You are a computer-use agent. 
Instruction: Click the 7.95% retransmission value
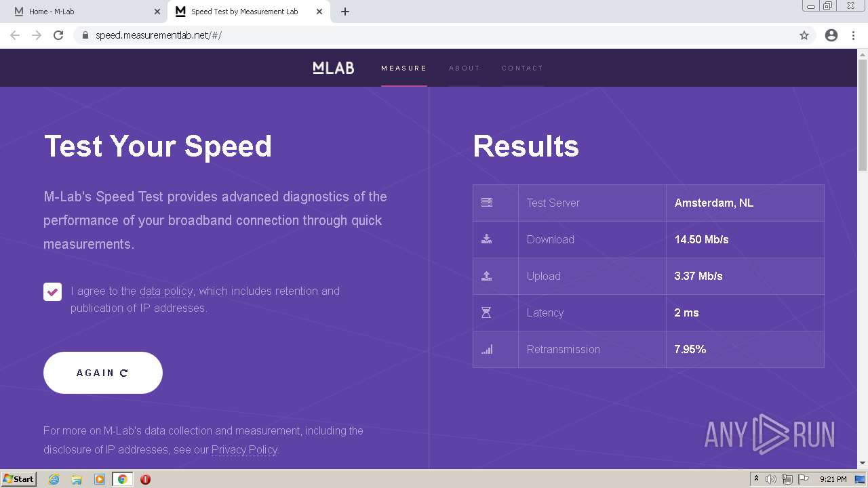coord(690,349)
